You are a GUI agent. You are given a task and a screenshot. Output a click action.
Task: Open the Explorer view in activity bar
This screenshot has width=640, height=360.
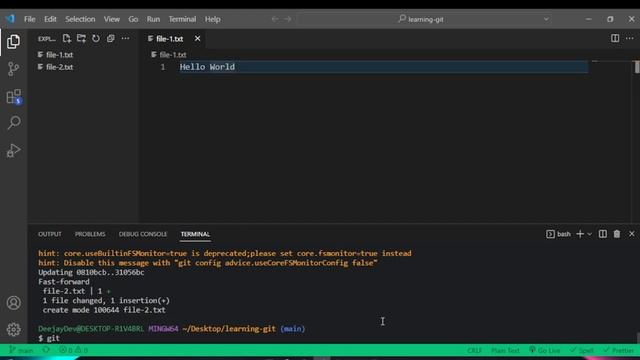[x=13, y=41]
